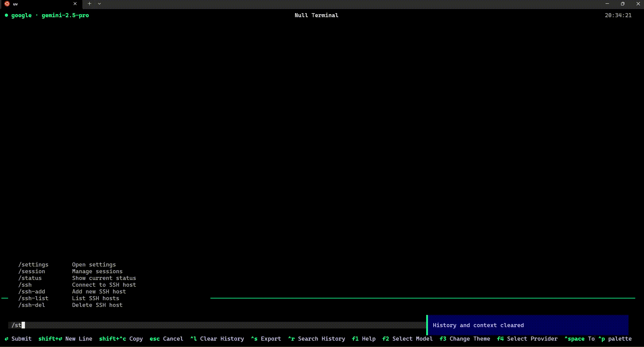Click the 20:34:21 clock
This screenshot has width=644, height=347.
(x=618, y=15)
